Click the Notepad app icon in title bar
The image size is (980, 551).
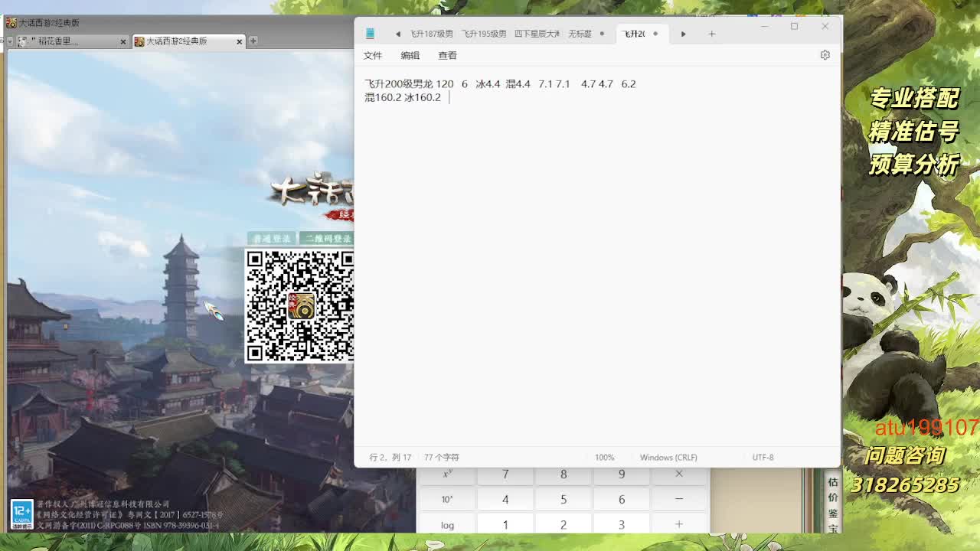pos(370,34)
